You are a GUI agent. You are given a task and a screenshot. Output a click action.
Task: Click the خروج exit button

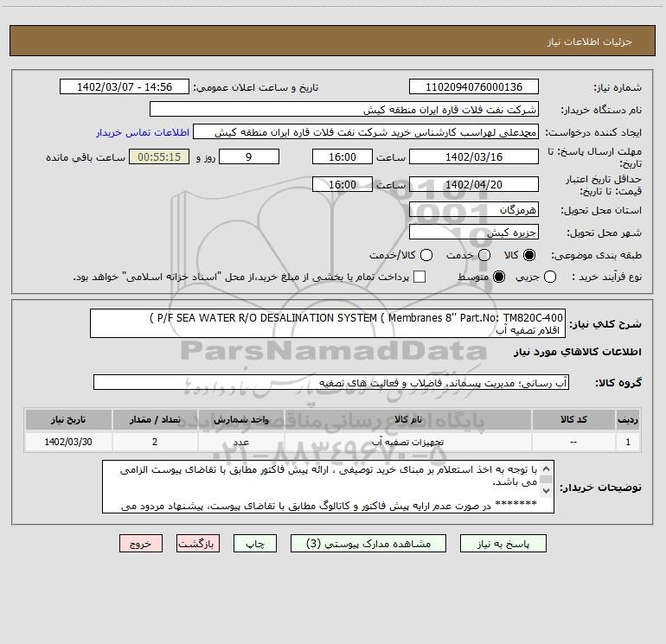141,544
